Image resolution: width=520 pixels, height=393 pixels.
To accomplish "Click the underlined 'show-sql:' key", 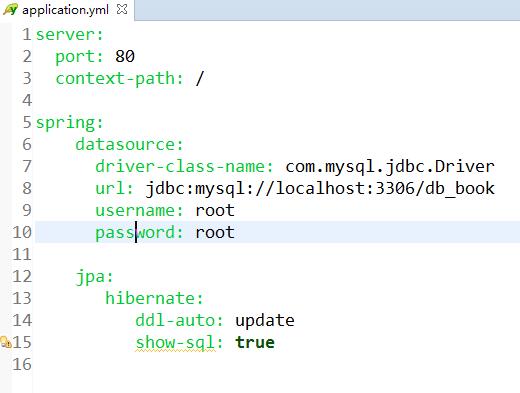I will [x=179, y=343].
